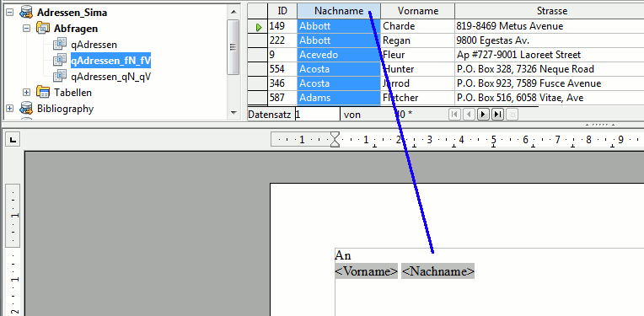Click the down arrow of the tree scrollbar
Screen dimensions: 644x316
coord(233,112)
